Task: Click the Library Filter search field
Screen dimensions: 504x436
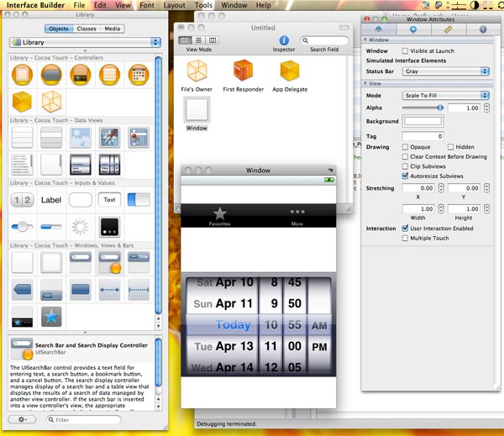Action: (83, 419)
